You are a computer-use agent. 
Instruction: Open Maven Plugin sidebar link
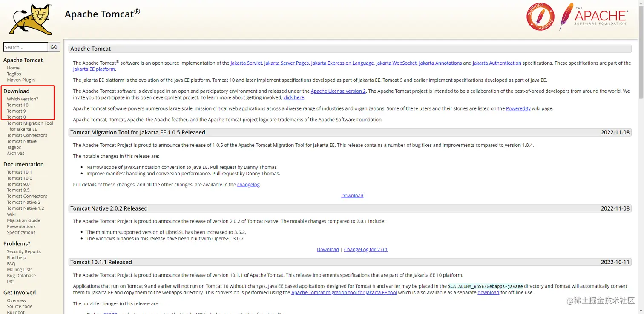pyautogui.click(x=21, y=80)
